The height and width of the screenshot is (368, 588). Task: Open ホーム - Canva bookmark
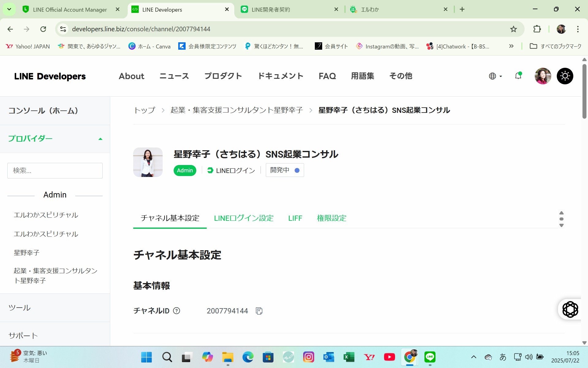pos(149,46)
